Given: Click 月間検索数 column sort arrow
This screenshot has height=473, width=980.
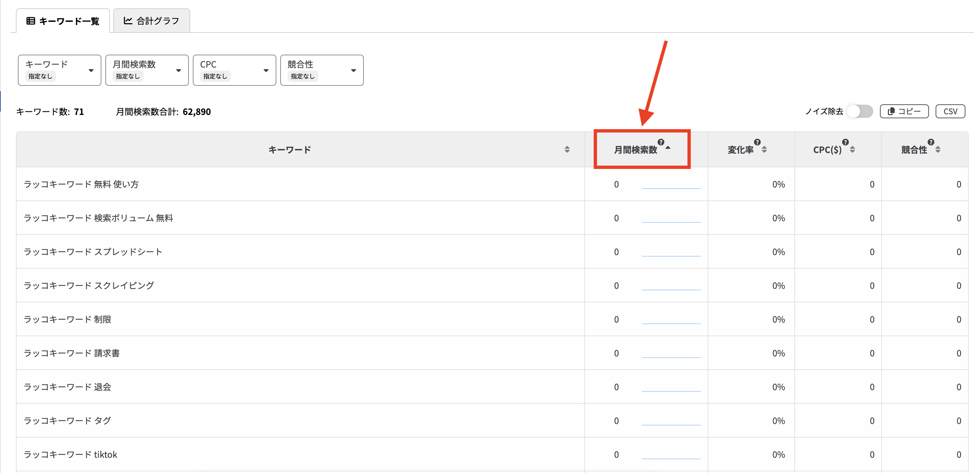Looking at the screenshot, I should [x=668, y=148].
